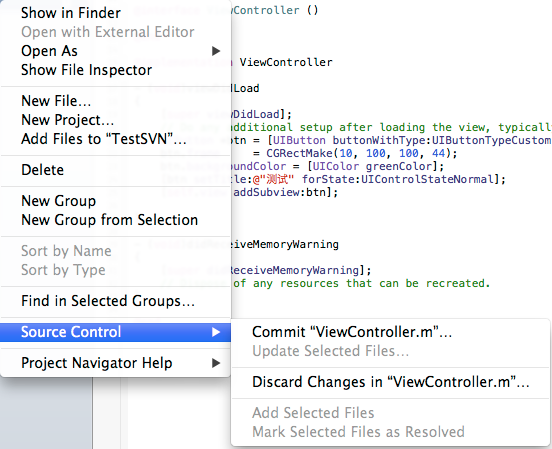The height and width of the screenshot is (449, 552).
Task: Click the UIButton buttonWithType code line
Action: pos(391,141)
